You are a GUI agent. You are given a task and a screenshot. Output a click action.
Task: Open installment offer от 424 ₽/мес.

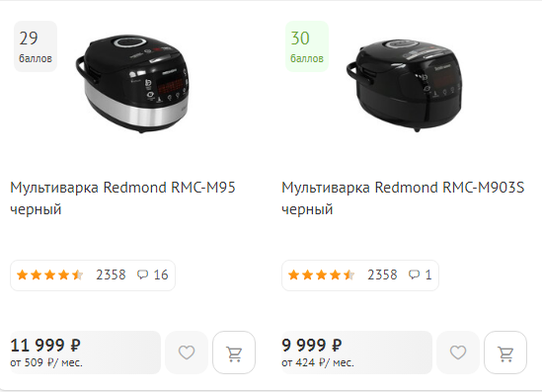point(318,363)
